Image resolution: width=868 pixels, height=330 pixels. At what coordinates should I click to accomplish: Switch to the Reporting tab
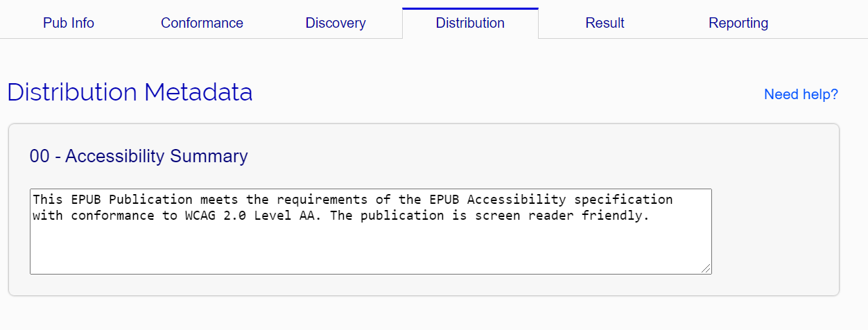(x=738, y=23)
